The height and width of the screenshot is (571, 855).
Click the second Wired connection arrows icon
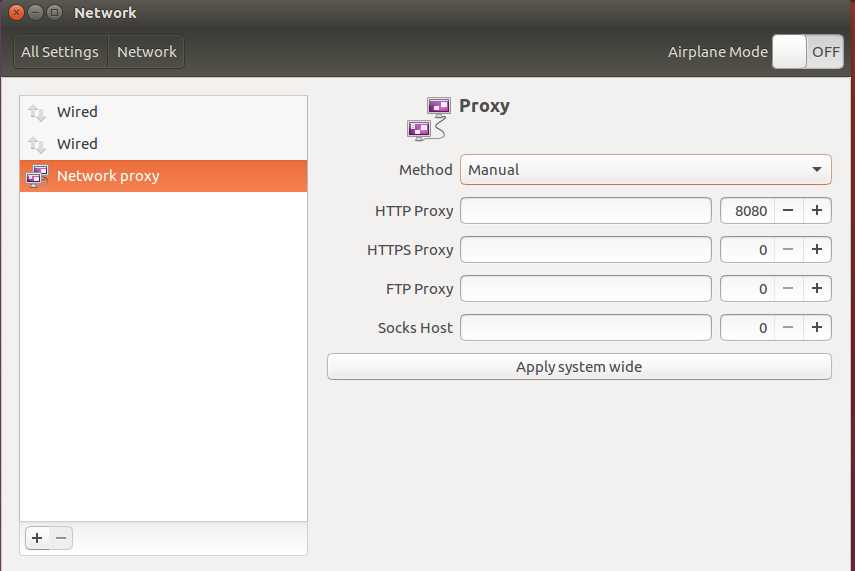click(x=37, y=145)
